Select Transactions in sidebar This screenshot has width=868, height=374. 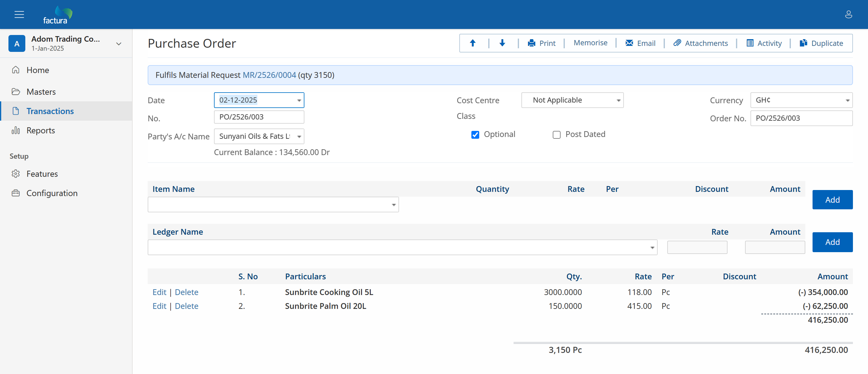click(66, 111)
